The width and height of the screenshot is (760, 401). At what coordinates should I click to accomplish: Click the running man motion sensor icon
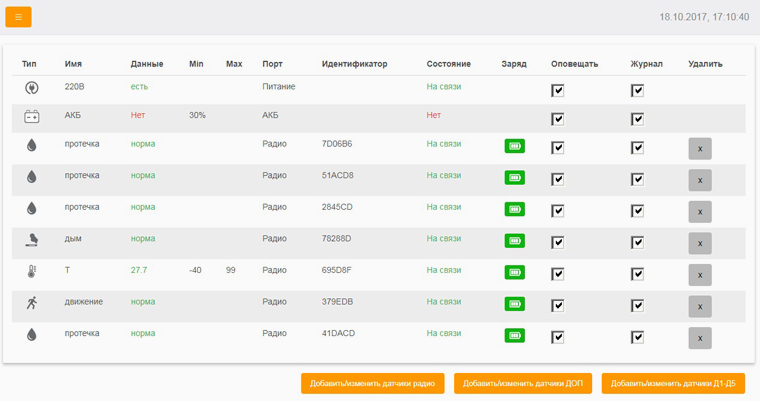coord(31,303)
